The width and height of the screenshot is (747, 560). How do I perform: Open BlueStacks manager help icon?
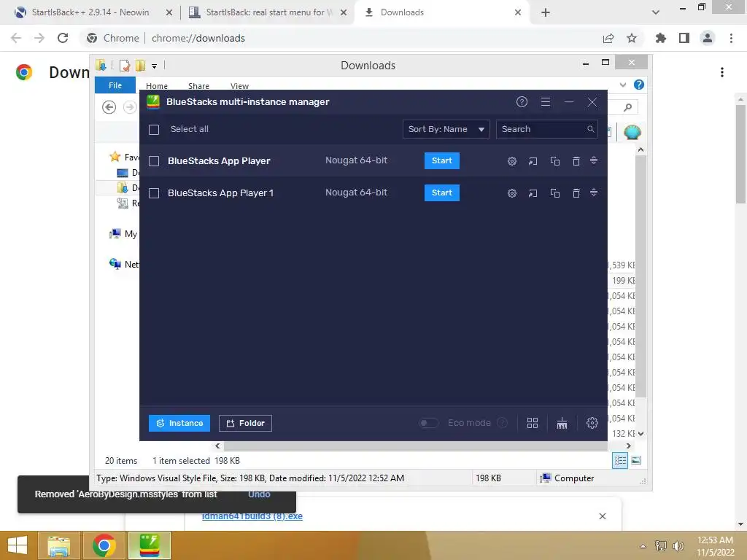[x=522, y=102]
